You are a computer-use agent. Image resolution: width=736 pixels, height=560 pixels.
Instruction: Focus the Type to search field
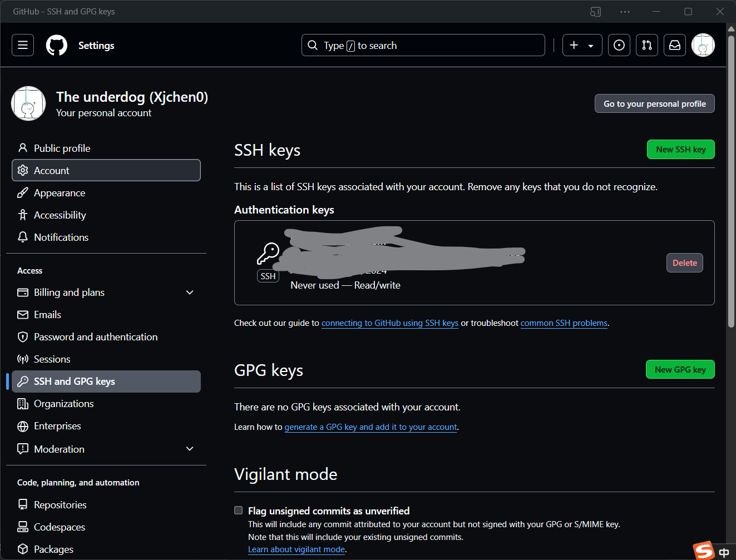[x=423, y=45]
